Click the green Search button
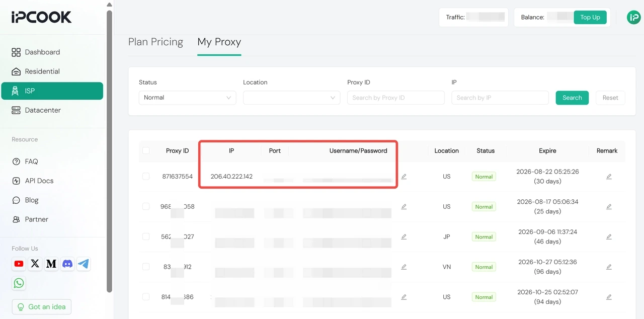This screenshot has height=319, width=644. (572, 98)
